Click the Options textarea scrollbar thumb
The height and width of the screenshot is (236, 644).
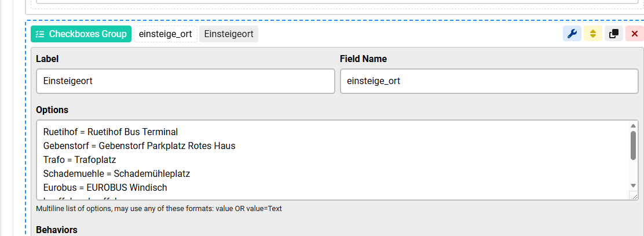634,145
